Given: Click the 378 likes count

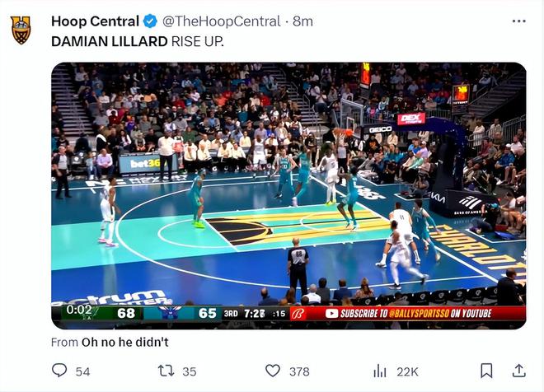Looking at the screenshot, I should pyautogui.click(x=299, y=371).
